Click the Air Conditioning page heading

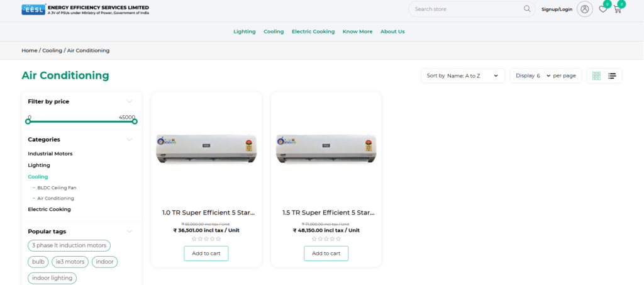pos(65,75)
